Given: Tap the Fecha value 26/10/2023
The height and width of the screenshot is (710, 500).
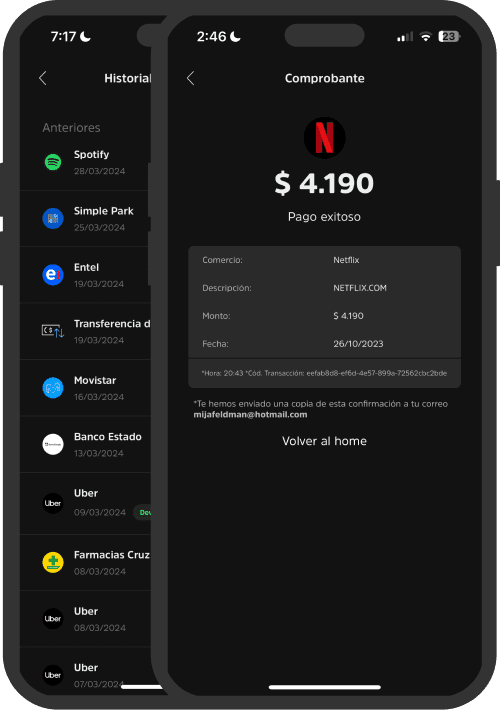Looking at the screenshot, I should (x=358, y=344).
